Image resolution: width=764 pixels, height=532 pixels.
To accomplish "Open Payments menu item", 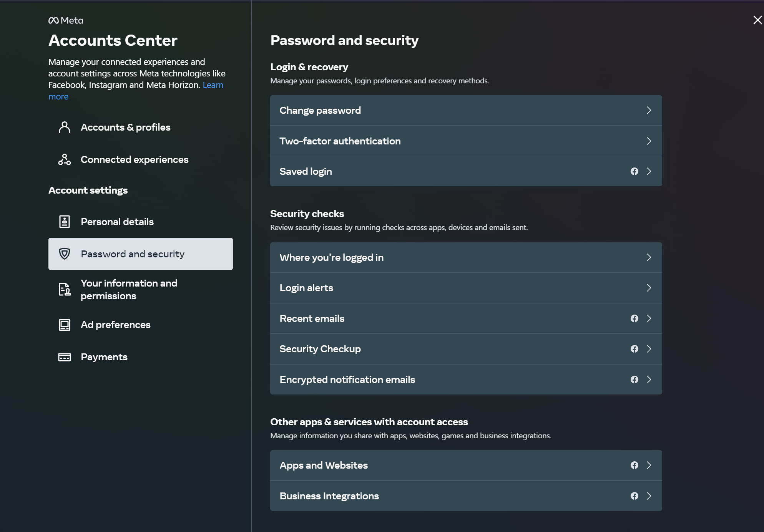I will [141, 357].
